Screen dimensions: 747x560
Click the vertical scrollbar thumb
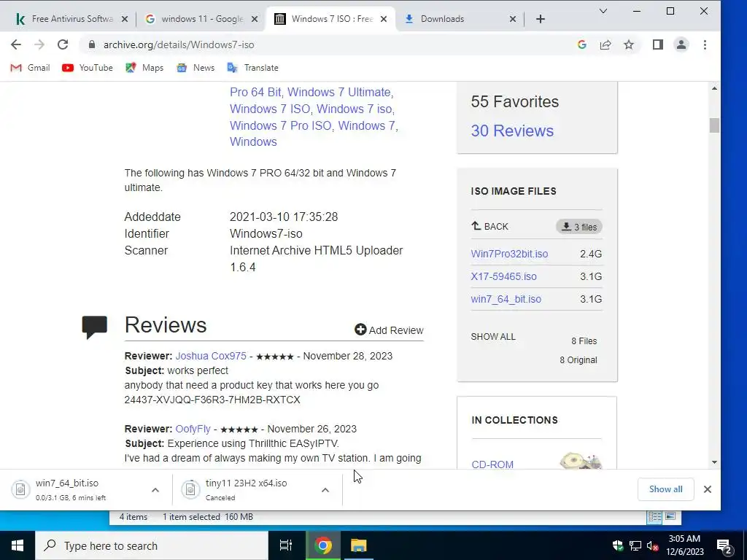click(714, 125)
